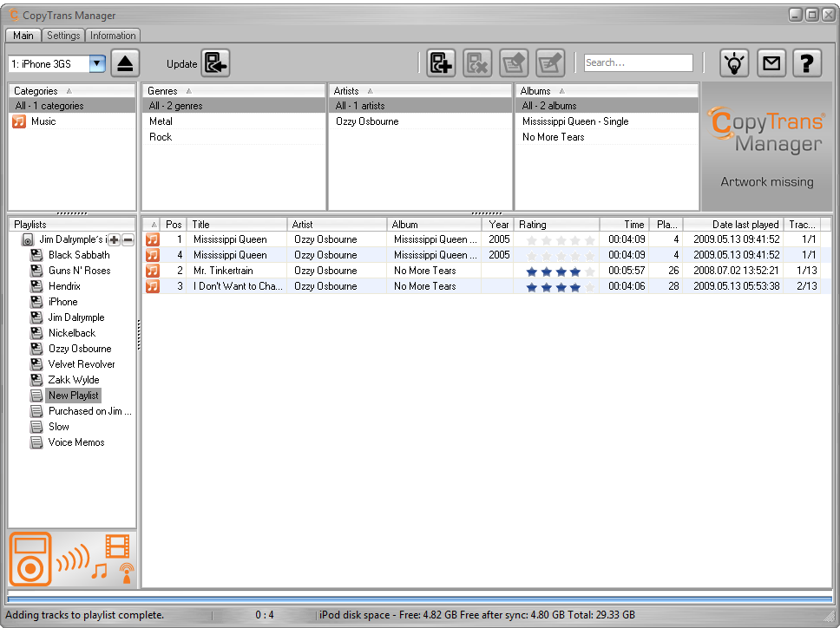Sort tracks by Artist column header
This screenshot has width=840, height=628.
click(x=337, y=225)
